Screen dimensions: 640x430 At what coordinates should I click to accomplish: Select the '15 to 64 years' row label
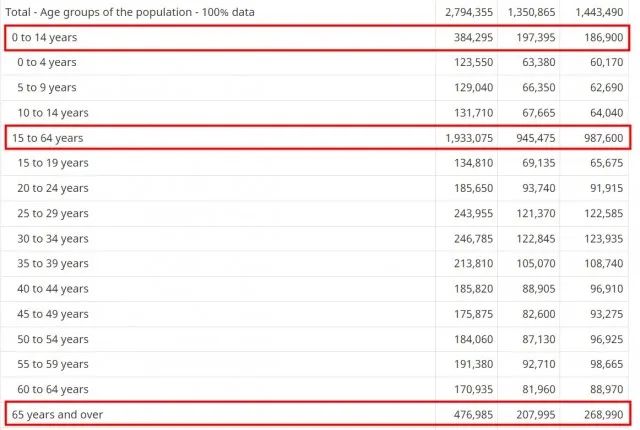[x=47, y=138]
